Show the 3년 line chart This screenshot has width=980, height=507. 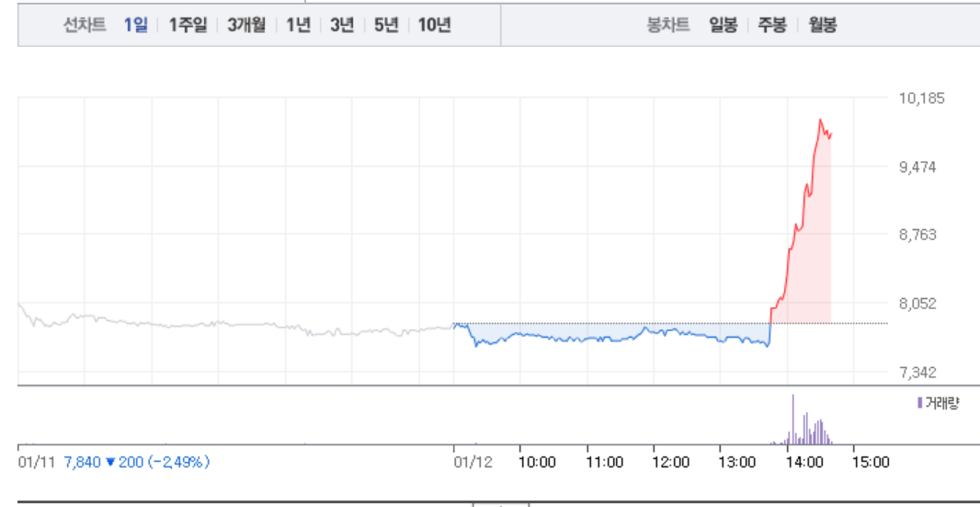tap(342, 25)
